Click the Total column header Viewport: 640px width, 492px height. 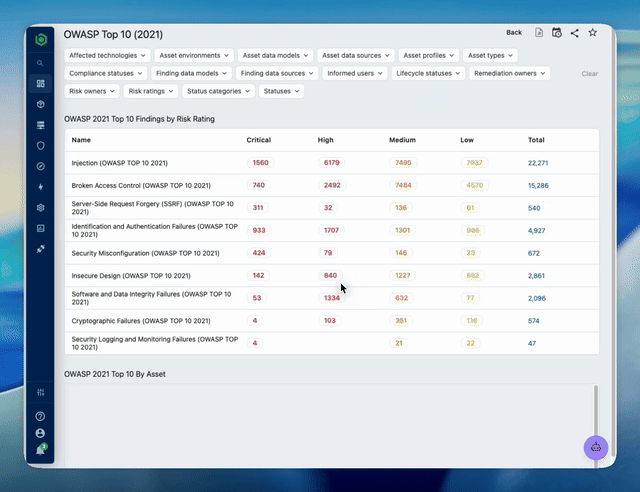click(x=536, y=140)
